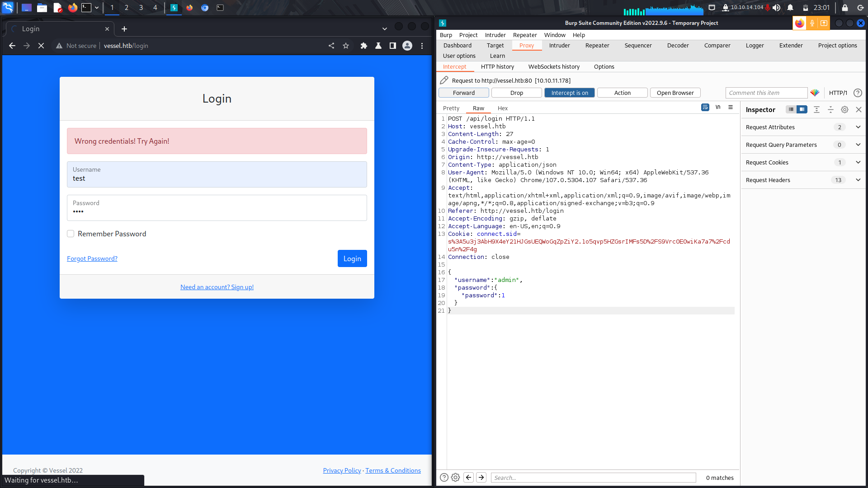Open the HTTP history tab

497,66
